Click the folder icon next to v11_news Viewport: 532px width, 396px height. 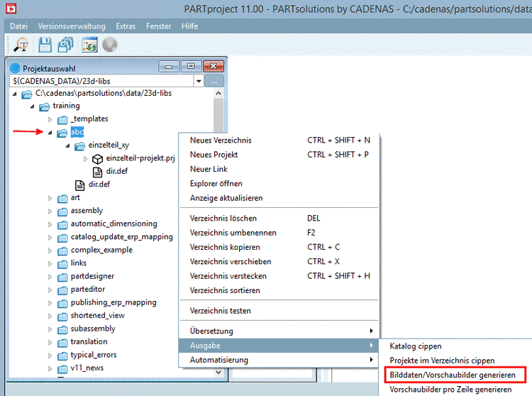coord(62,369)
